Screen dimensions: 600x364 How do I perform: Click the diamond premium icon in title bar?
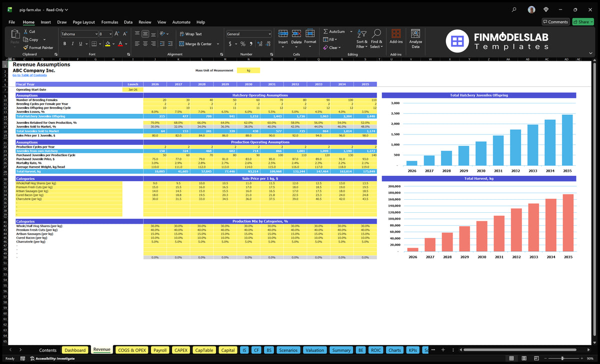[x=546, y=9]
